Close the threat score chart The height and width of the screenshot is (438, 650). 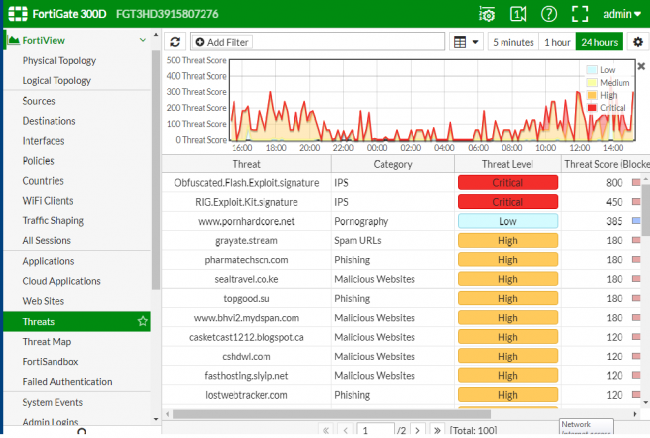641,66
